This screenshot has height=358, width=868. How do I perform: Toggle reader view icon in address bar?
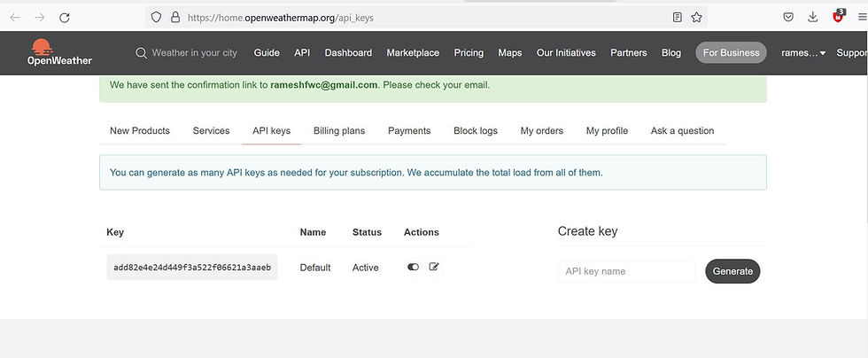click(x=677, y=17)
